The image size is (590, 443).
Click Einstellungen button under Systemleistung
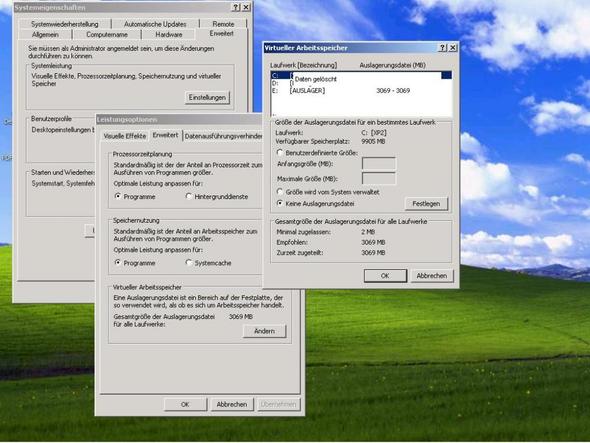point(207,97)
